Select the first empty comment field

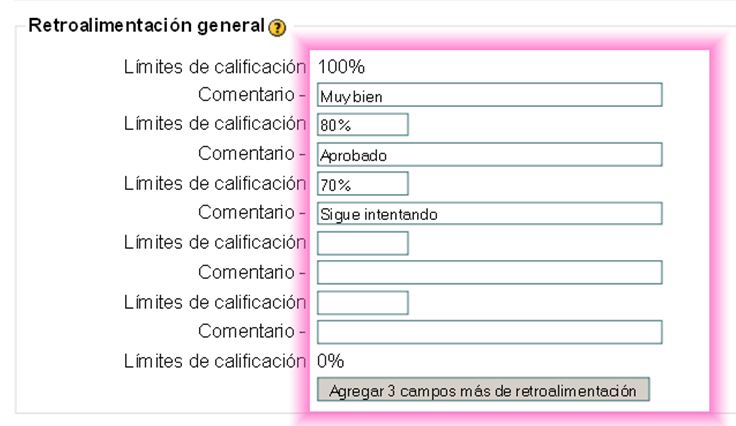click(489, 273)
